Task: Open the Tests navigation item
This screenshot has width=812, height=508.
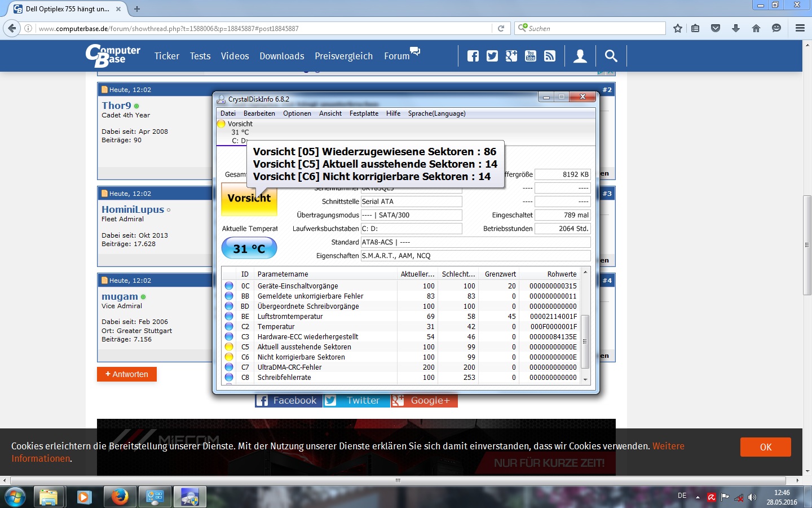Action: click(200, 56)
